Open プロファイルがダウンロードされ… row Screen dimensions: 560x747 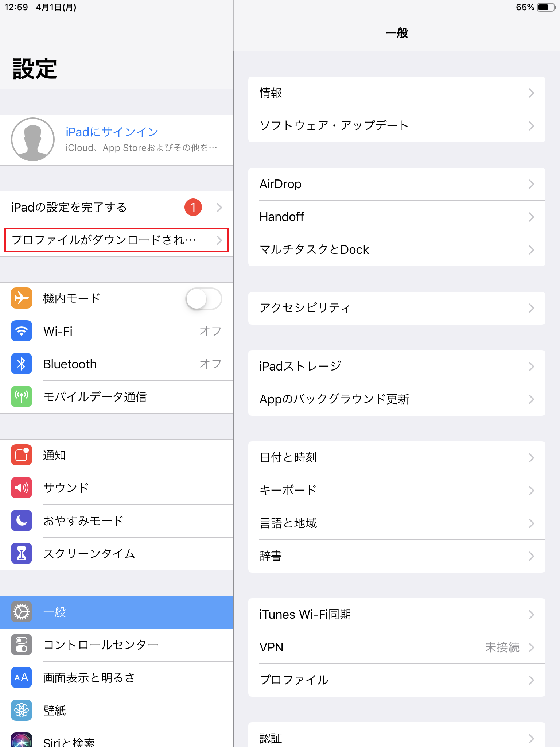[x=117, y=240]
